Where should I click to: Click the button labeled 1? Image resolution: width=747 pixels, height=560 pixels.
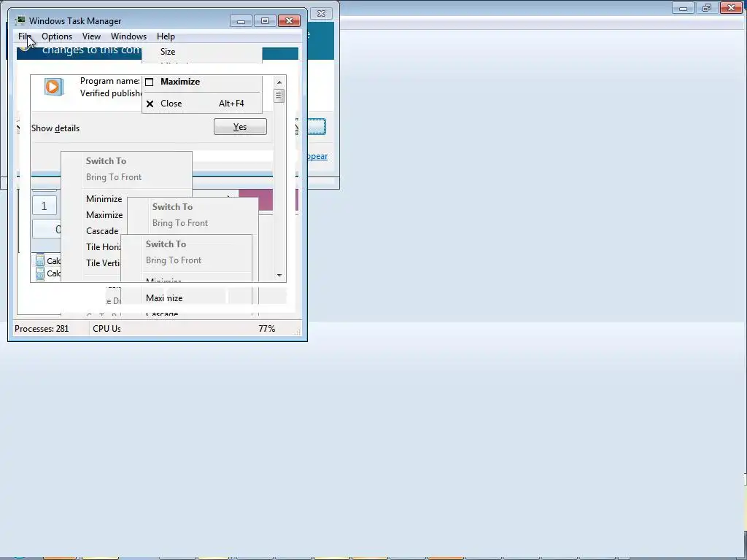coord(44,206)
